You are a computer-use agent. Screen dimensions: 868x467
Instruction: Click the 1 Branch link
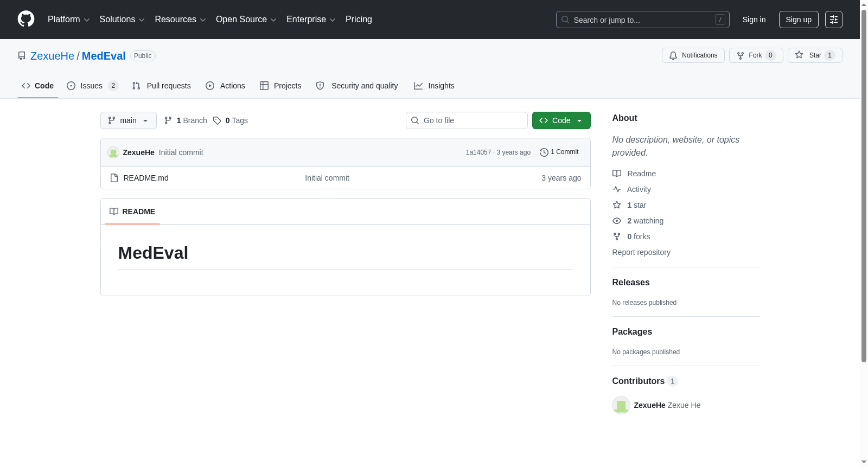tap(186, 120)
